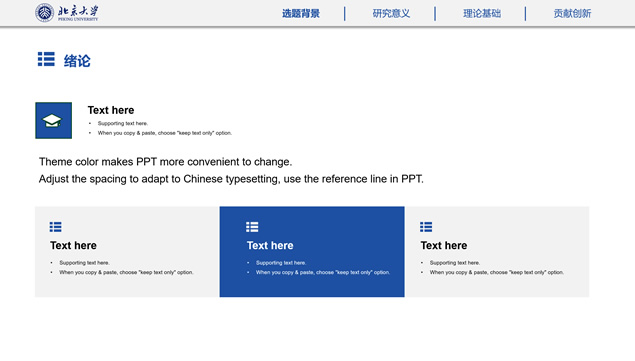Open the 研究意义 navigation tab
The width and height of the screenshot is (635, 361).
(x=391, y=13)
